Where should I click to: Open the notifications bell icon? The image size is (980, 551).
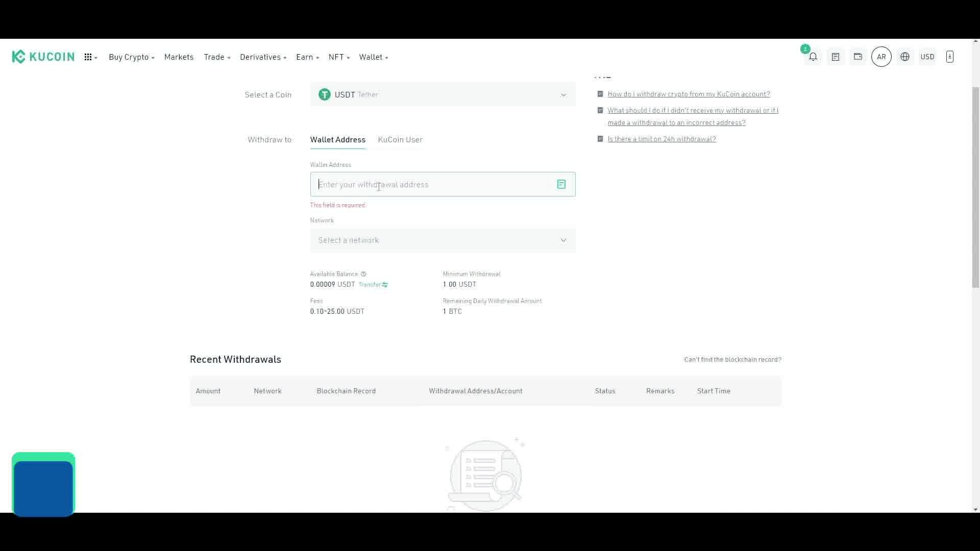(813, 57)
